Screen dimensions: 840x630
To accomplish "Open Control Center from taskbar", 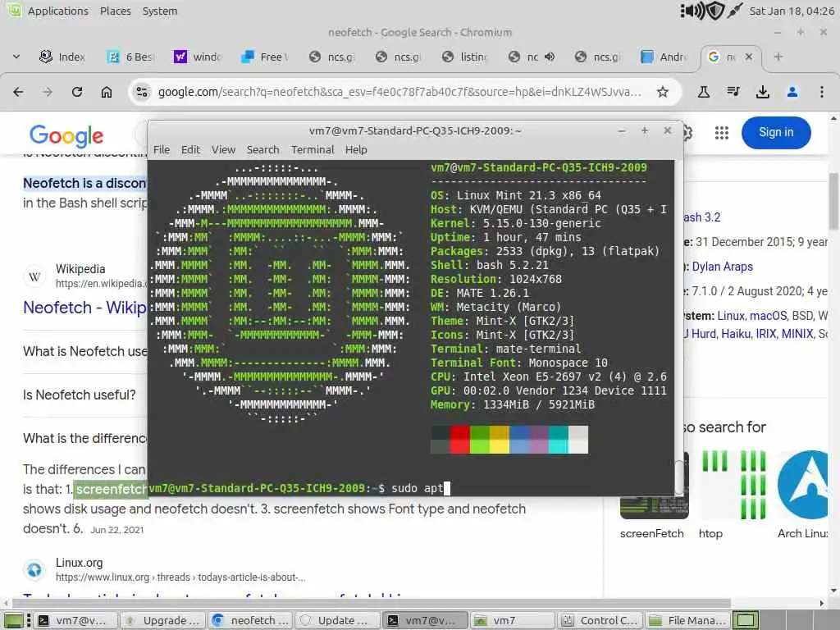I will coord(599,620).
